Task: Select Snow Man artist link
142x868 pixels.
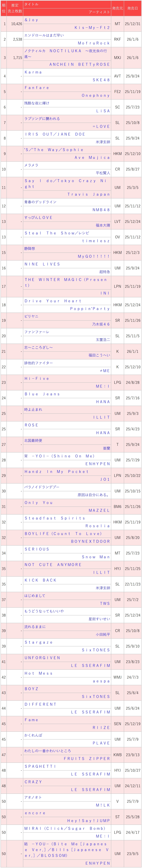Action: [96, 557]
